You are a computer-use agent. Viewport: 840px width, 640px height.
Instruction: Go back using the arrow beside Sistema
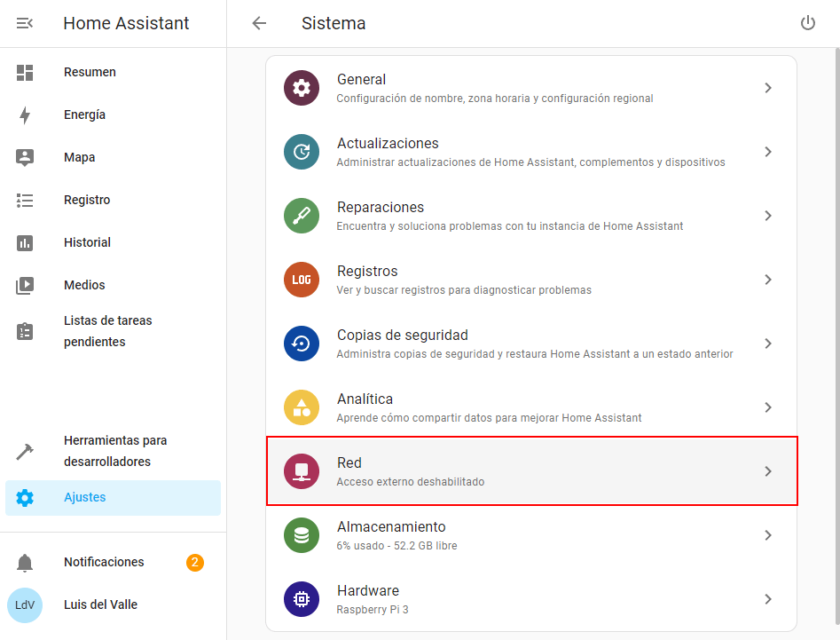coord(259,23)
